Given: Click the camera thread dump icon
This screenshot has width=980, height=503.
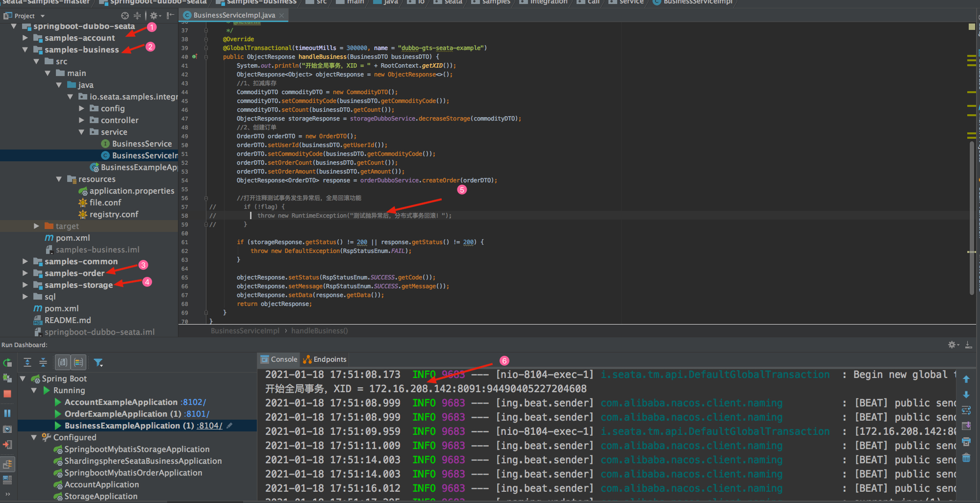Looking at the screenshot, I should (x=7, y=429).
